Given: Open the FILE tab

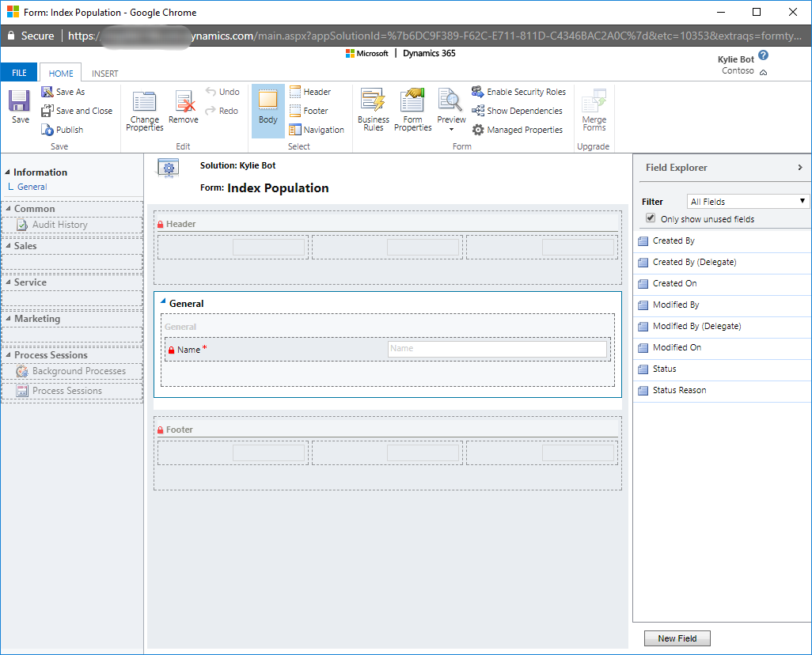Looking at the screenshot, I should coord(19,73).
